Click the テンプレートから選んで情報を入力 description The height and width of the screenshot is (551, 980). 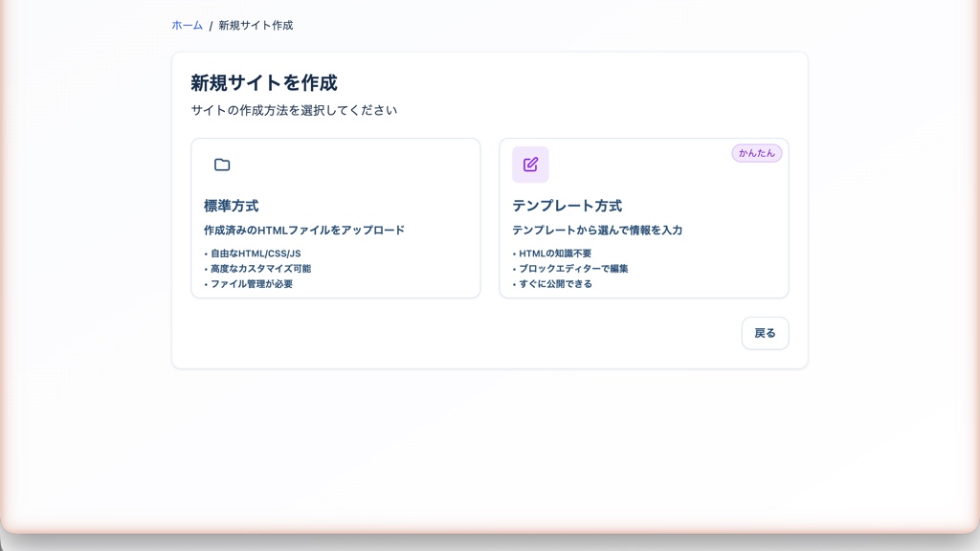(x=598, y=230)
